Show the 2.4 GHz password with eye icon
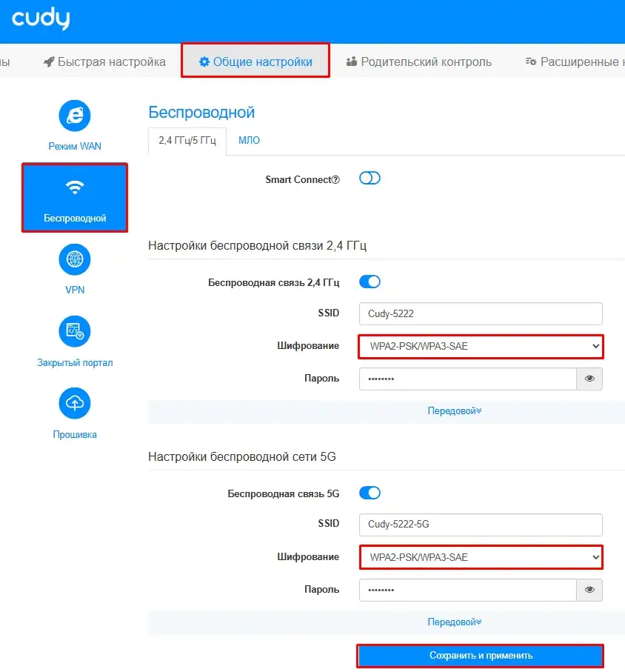Viewport: 625px width, 672px height. coord(589,379)
